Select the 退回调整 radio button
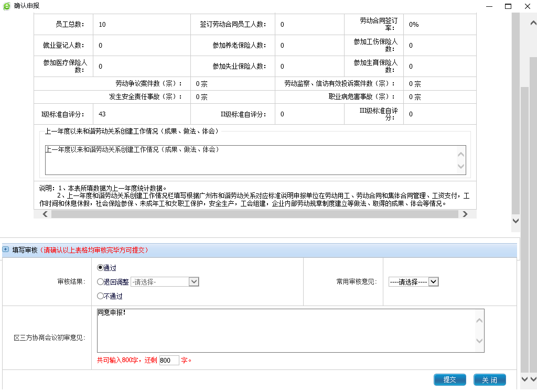537x392 pixels. pos(100,282)
